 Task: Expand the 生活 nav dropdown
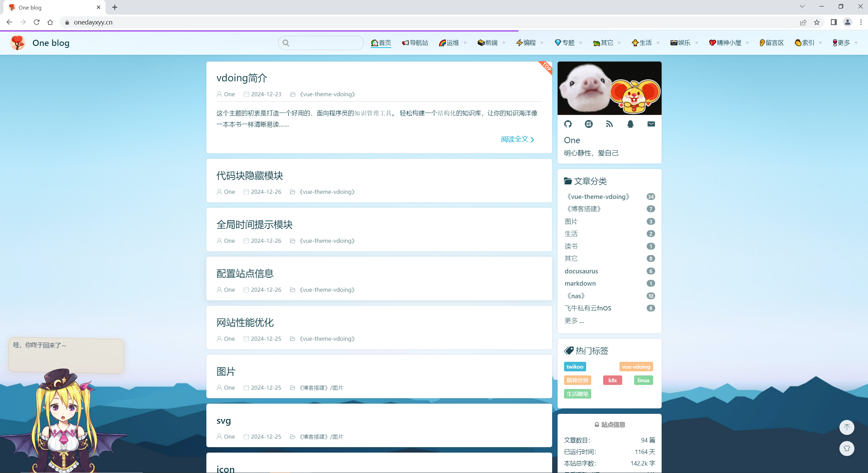(645, 43)
